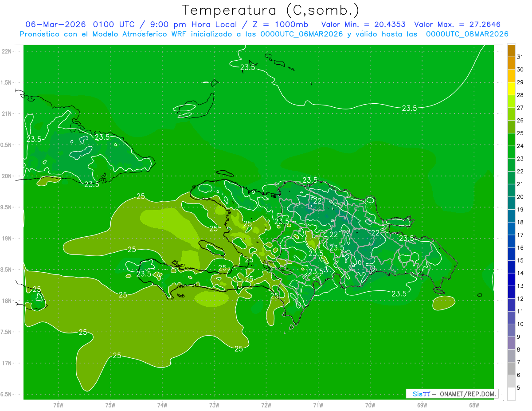The width and height of the screenshot is (532, 411).
Task: Click the 73W longitude axis label
Action: click(x=214, y=405)
